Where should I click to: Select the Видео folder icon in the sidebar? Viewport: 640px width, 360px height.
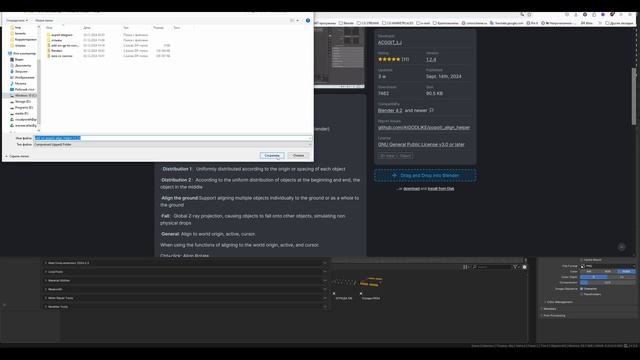pyautogui.click(x=12, y=60)
